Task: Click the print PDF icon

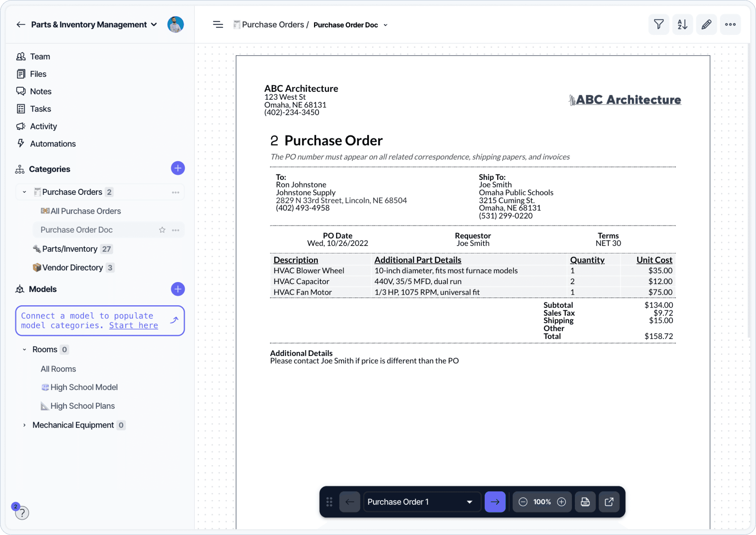Action: [585, 502]
